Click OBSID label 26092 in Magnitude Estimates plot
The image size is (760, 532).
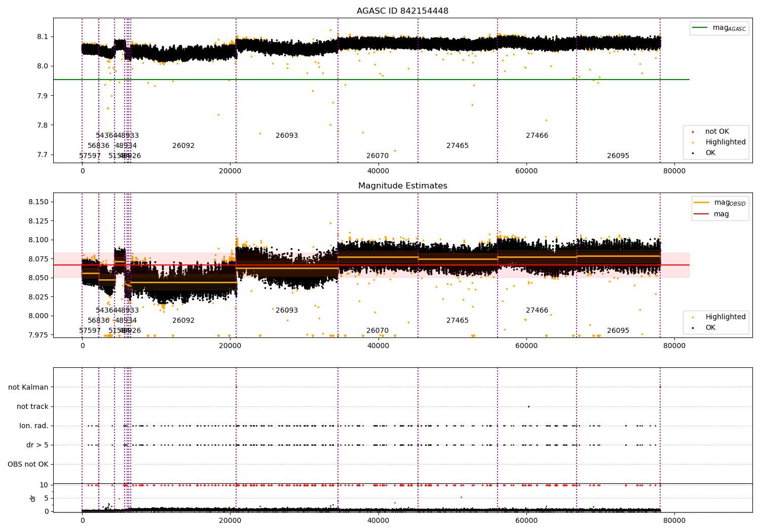[183, 321]
